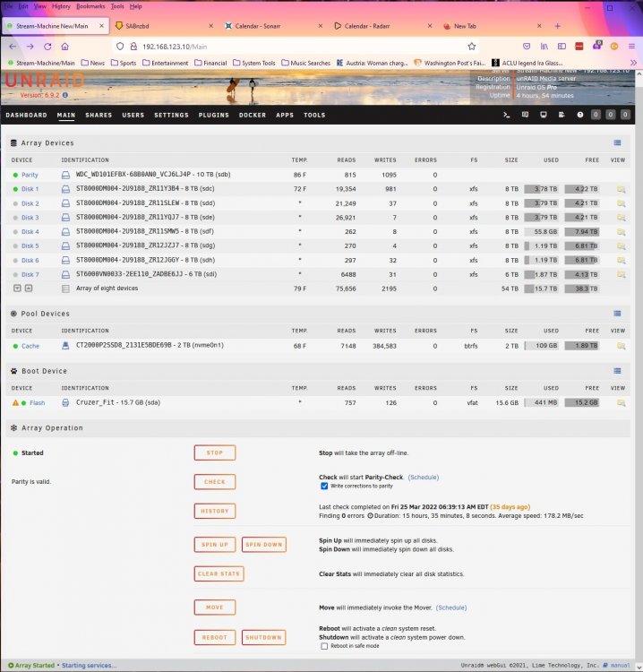Open the System Tools bookmarks folder
Screen dimensions: 643x672
pyautogui.click(x=254, y=63)
